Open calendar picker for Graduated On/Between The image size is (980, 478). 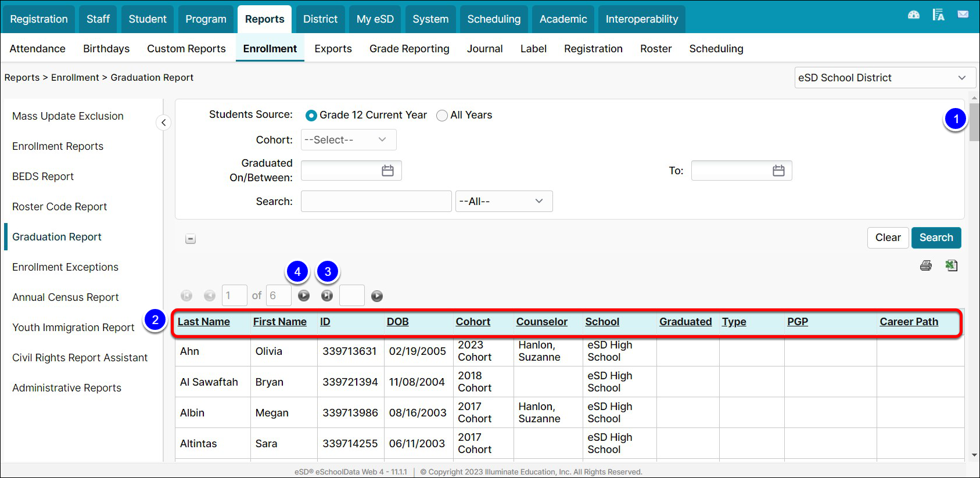coord(387,171)
